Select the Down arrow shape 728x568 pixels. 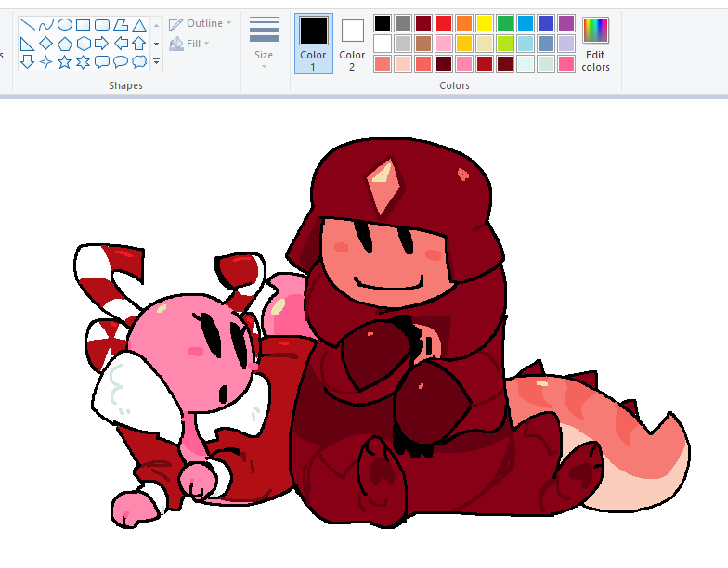tap(28, 61)
